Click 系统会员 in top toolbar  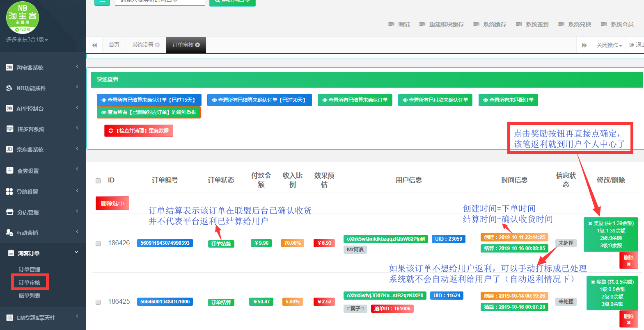617,24
